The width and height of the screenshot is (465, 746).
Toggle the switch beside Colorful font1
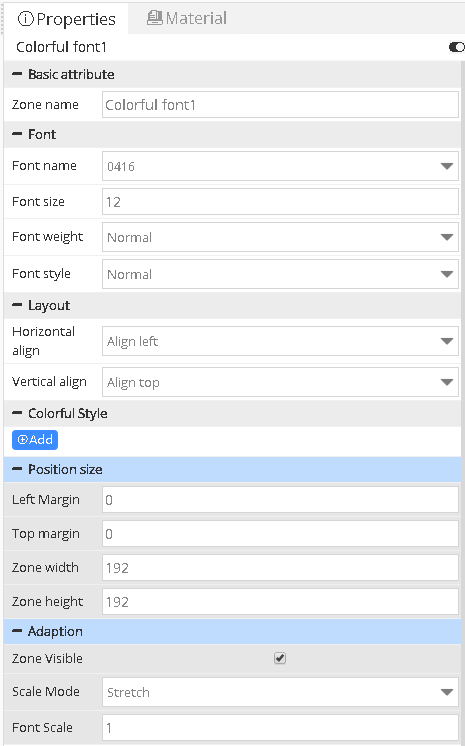coord(456,47)
